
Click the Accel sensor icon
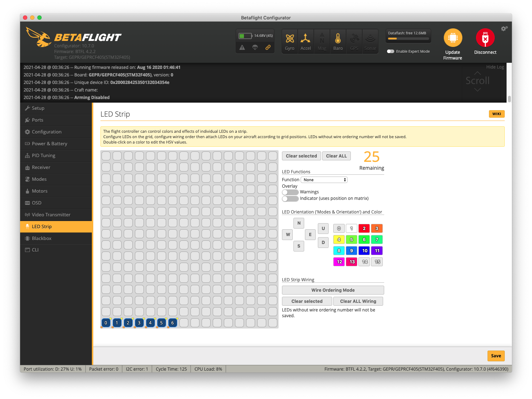click(x=305, y=38)
